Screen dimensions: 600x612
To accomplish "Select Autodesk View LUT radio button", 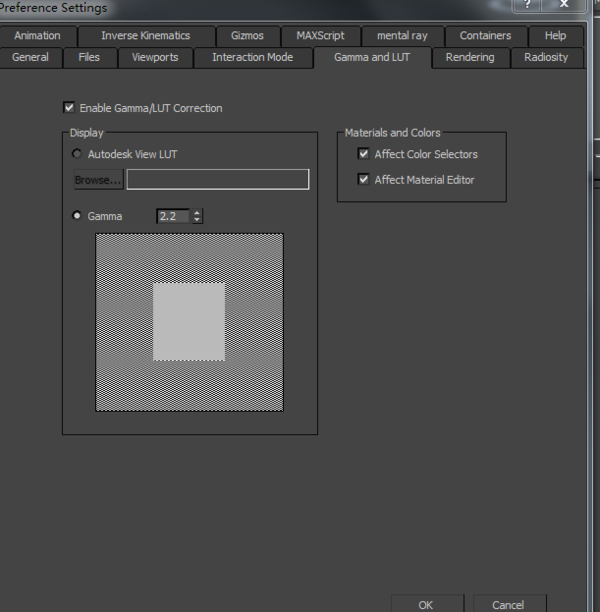I will (78, 154).
